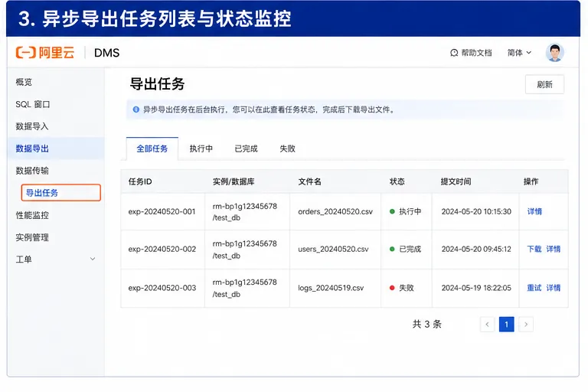Expand the 工单 sidebar menu chevron
This screenshot has width=588, height=392.
coord(92,259)
